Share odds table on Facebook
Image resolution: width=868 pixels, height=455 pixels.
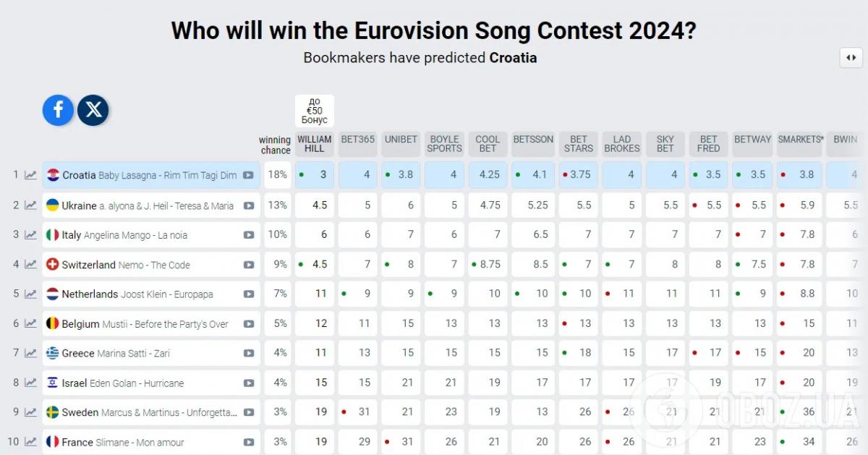[58, 110]
